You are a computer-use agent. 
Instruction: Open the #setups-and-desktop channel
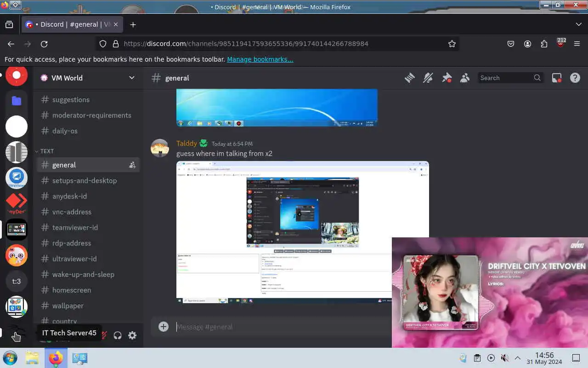coord(88,180)
